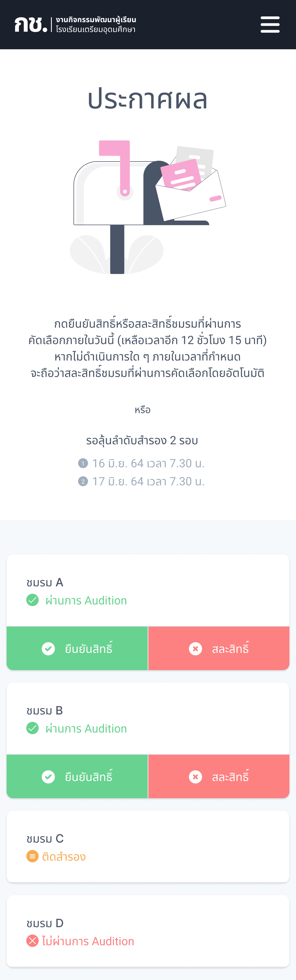Click green check icon beside ชมรม B status
Image resolution: width=296 pixels, height=980 pixels.
32,728
